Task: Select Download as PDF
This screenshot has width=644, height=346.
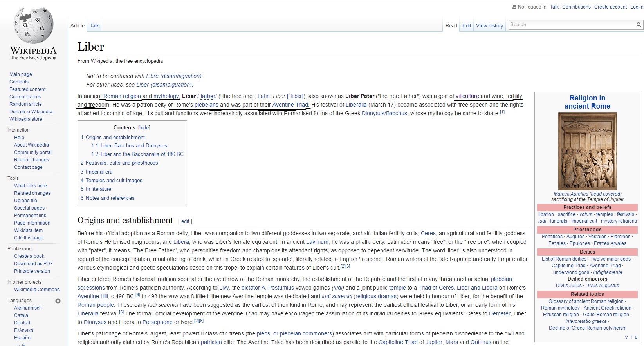Action: point(33,264)
